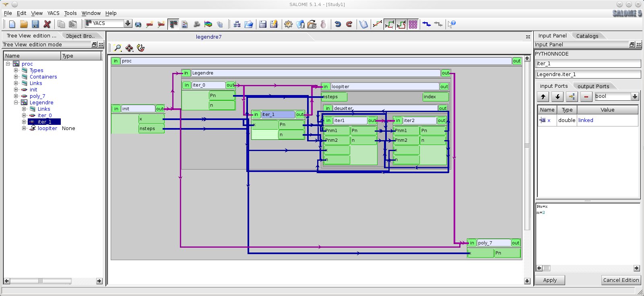Image resolution: width=644 pixels, height=296 pixels.
Task: Click the What's This help cursor icon
Action: (452, 24)
